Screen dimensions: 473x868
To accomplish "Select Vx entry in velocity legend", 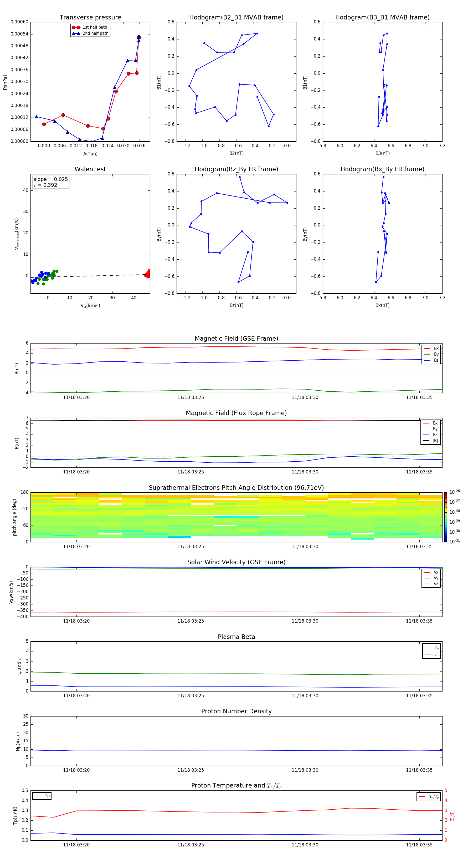I will [431, 572].
